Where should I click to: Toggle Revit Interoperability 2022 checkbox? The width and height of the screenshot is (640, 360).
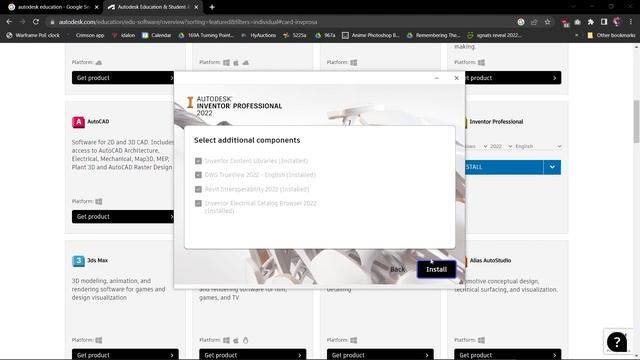click(x=198, y=189)
